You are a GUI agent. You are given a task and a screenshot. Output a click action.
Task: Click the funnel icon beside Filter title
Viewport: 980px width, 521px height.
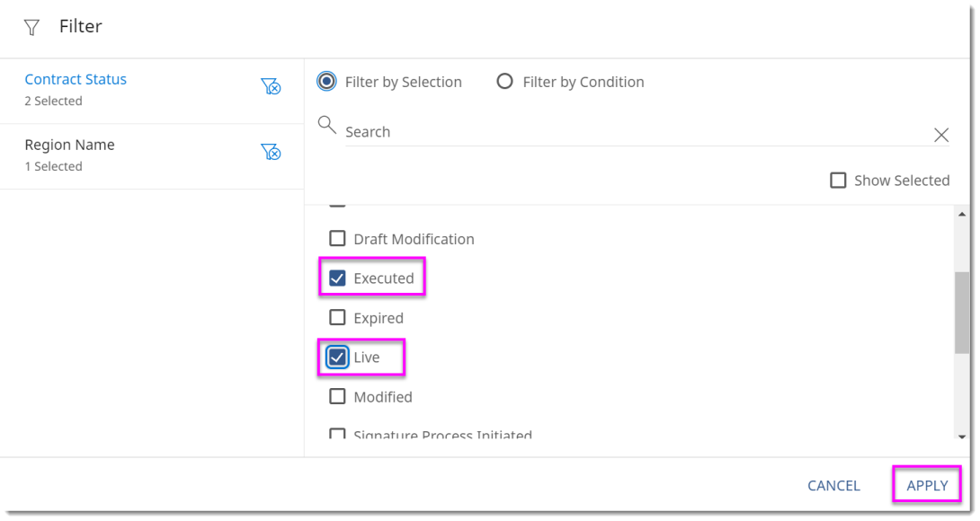(x=31, y=27)
